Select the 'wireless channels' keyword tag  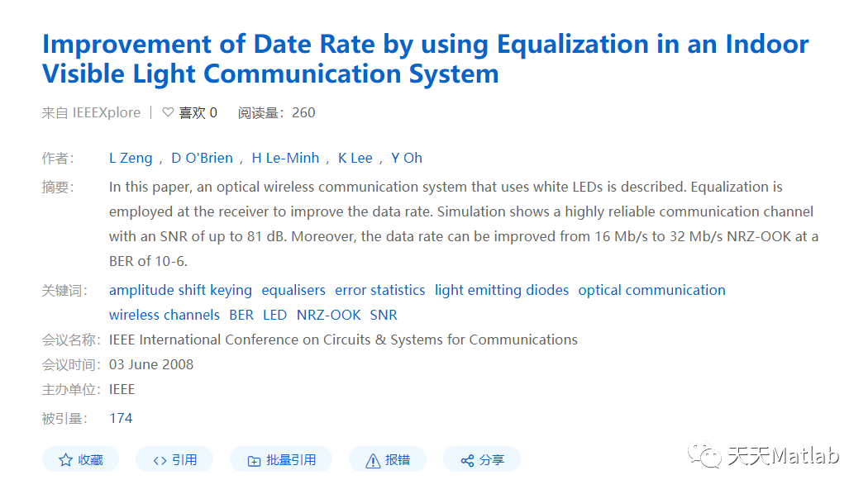(x=164, y=315)
